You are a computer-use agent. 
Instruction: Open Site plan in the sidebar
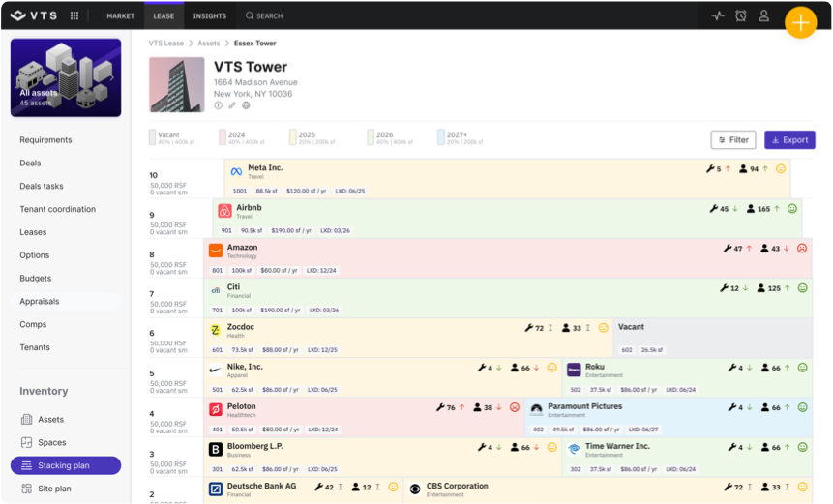55,489
